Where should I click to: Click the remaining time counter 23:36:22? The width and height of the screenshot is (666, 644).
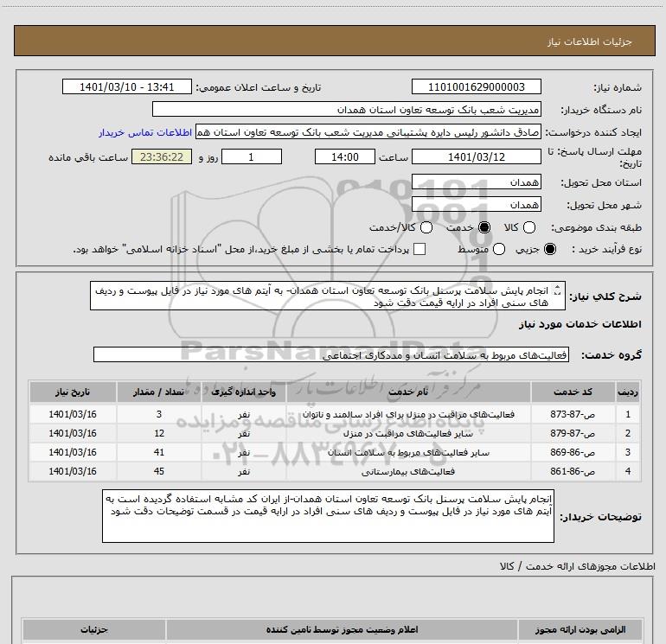click(x=162, y=156)
